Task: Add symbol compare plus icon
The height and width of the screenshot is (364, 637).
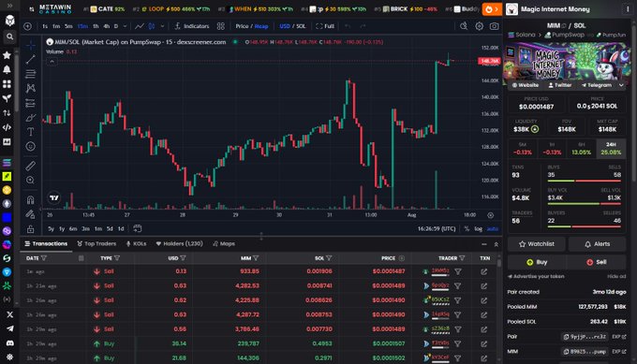Action: [27, 26]
